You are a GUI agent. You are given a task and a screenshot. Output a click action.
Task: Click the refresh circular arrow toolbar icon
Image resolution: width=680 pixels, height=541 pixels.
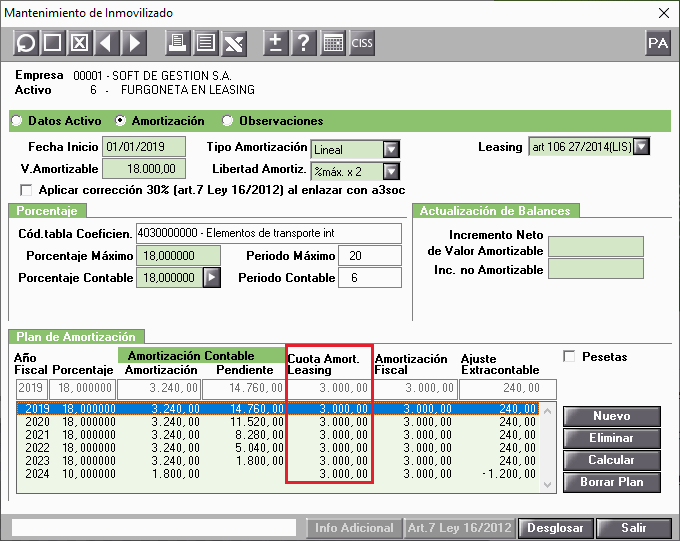pyautogui.click(x=26, y=43)
